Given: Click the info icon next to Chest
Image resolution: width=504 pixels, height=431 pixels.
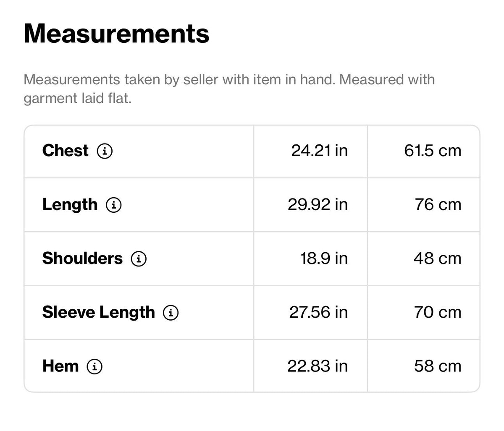Looking at the screenshot, I should pos(105,151).
